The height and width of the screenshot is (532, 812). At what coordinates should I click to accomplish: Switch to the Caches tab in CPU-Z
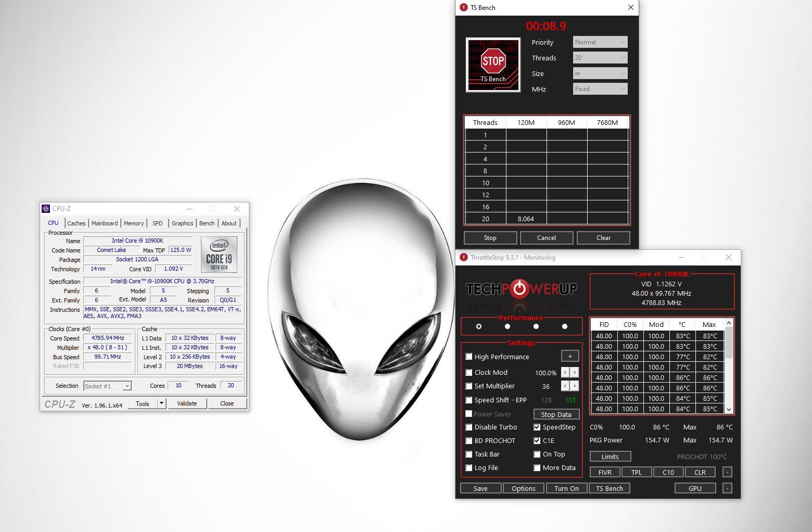[x=77, y=223]
